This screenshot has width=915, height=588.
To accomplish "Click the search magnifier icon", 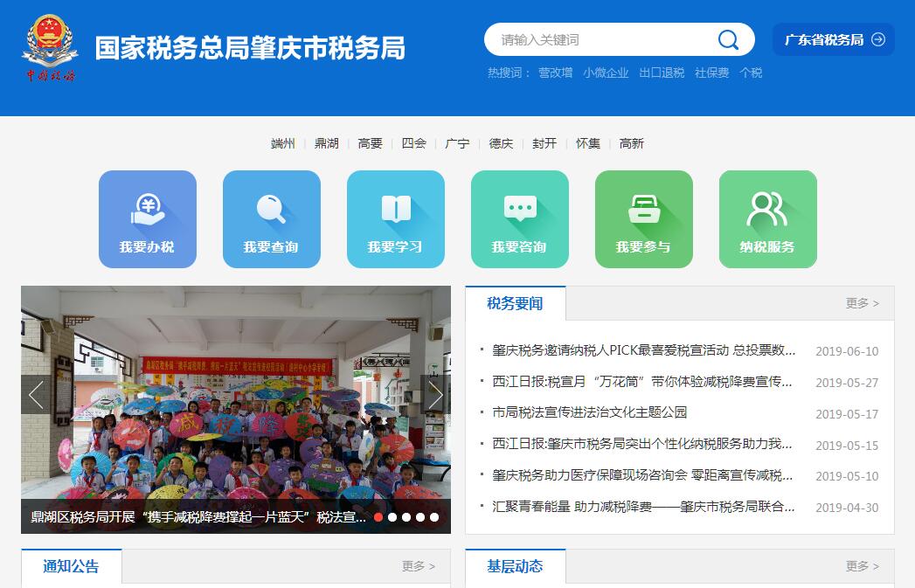I will 728,39.
